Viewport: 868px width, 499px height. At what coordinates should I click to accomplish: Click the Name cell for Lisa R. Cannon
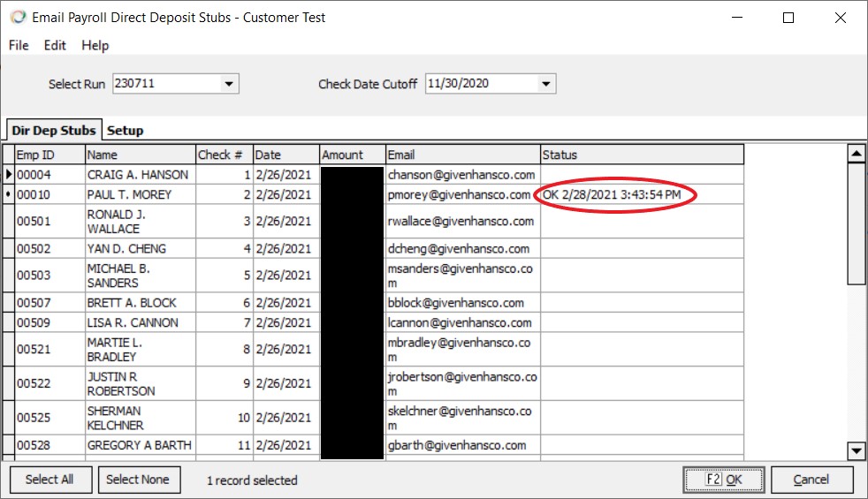tap(140, 322)
